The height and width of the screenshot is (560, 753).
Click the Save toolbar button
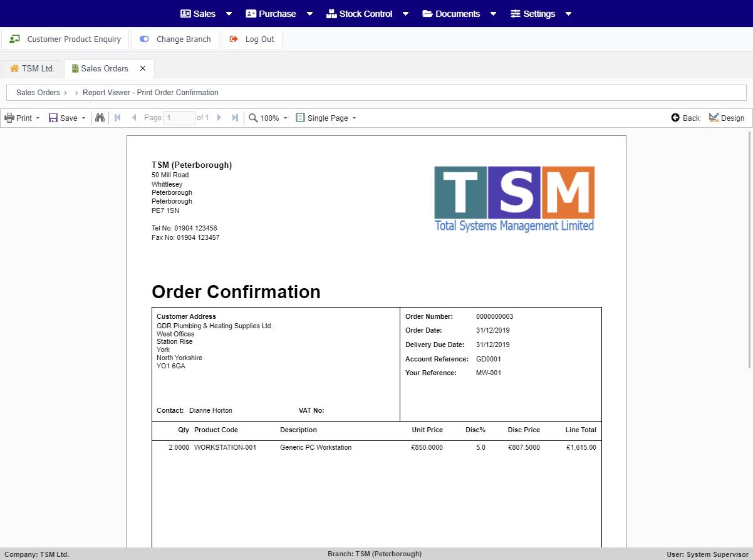[63, 118]
